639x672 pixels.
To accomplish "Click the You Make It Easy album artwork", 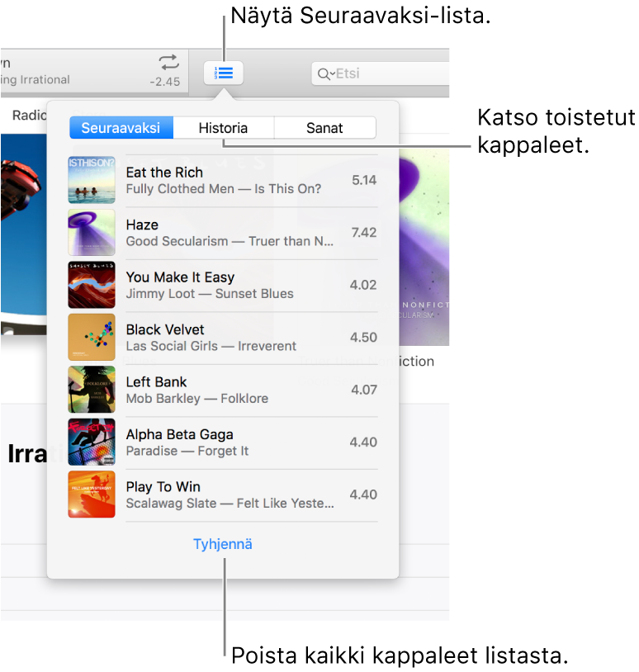I will (x=92, y=285).
